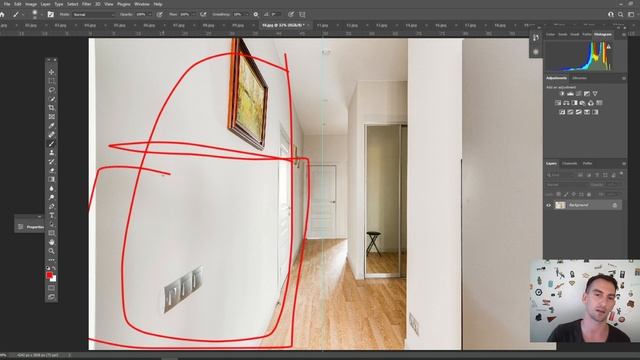Select the History Brush tool
The image size is (640, 360).
click(x=51, y=162)
